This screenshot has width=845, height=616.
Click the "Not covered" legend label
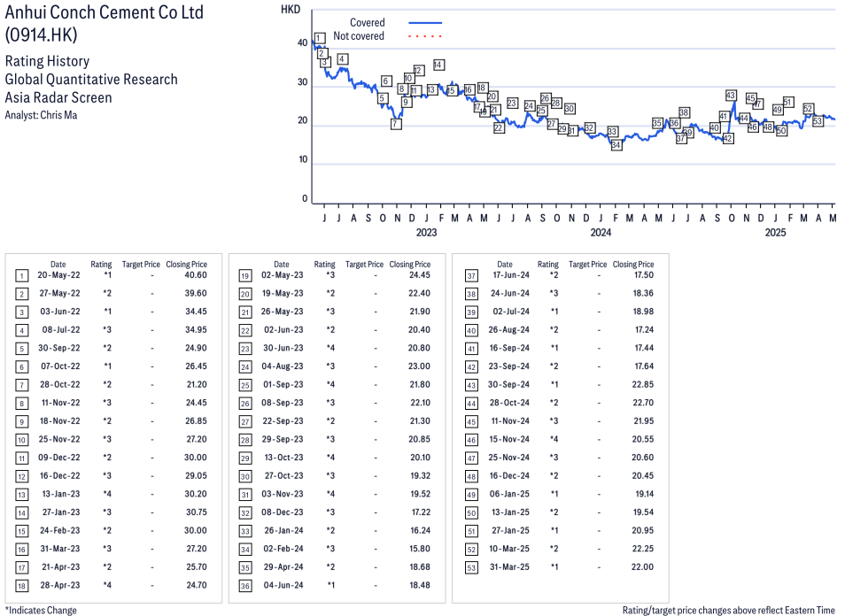[359, 36]
